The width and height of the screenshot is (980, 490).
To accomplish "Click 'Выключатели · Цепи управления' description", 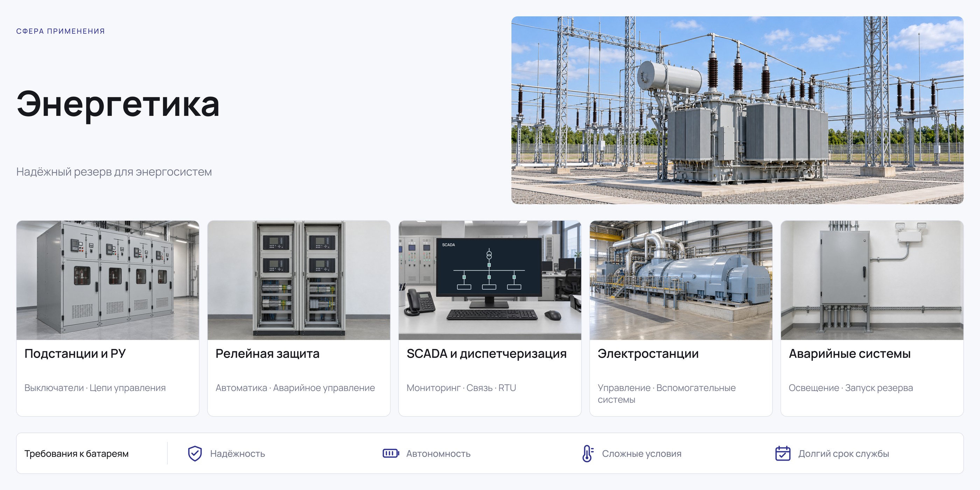I will click(95, 388).
